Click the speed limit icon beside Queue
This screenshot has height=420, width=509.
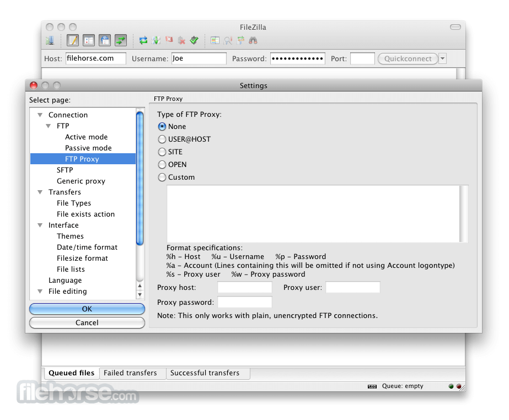tap(372, 386)
